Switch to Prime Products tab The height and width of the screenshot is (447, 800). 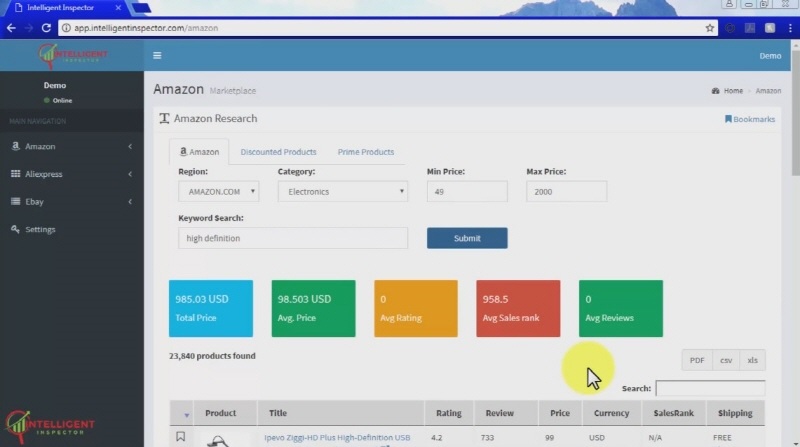366,152
